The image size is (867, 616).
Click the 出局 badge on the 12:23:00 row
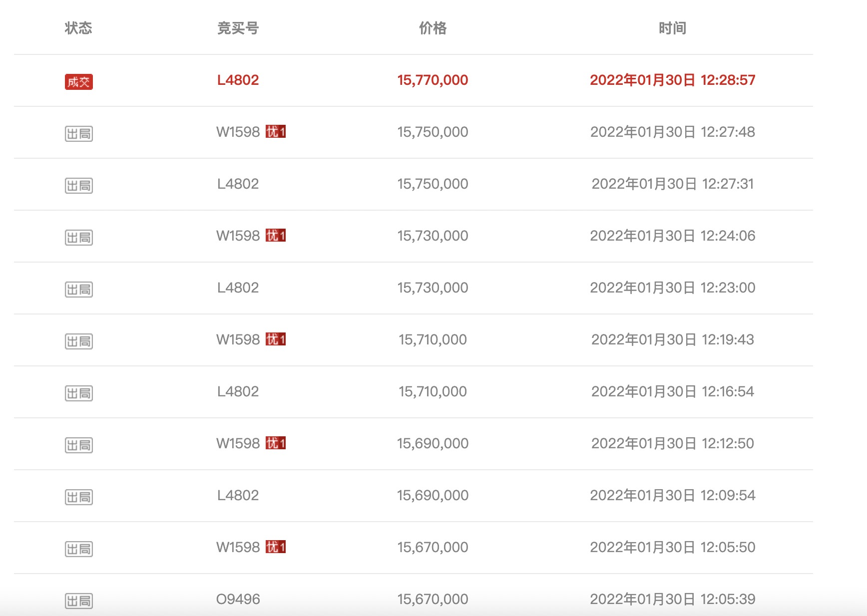click(x=79, y=290)
